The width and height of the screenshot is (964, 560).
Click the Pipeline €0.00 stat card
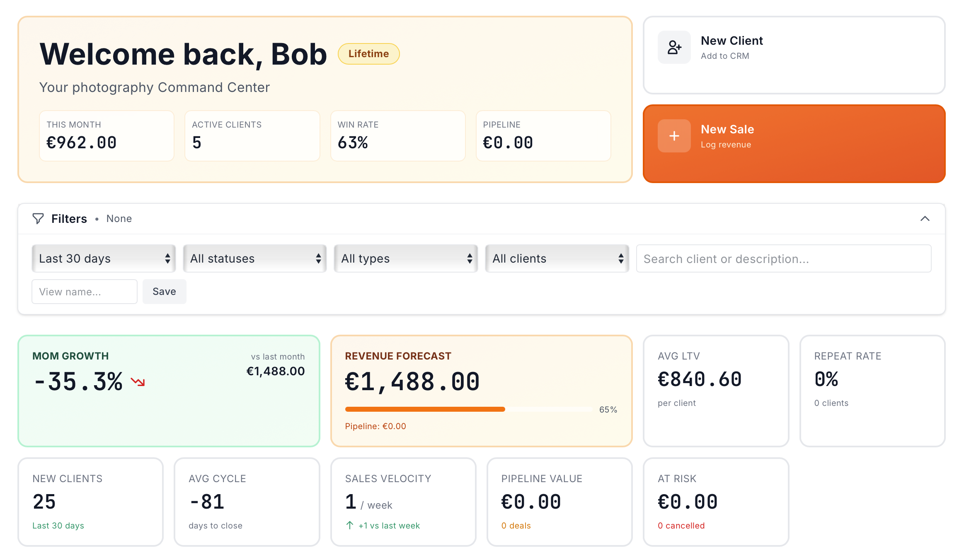tap(543, 135)
